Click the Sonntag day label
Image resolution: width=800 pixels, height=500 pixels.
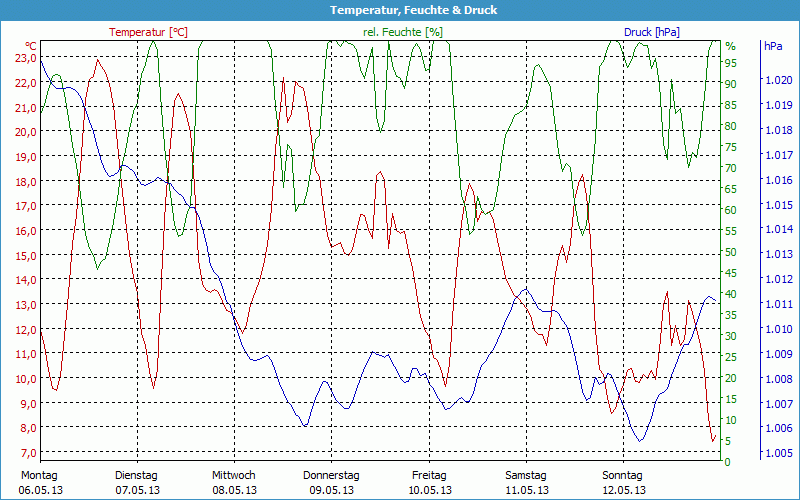622,476
